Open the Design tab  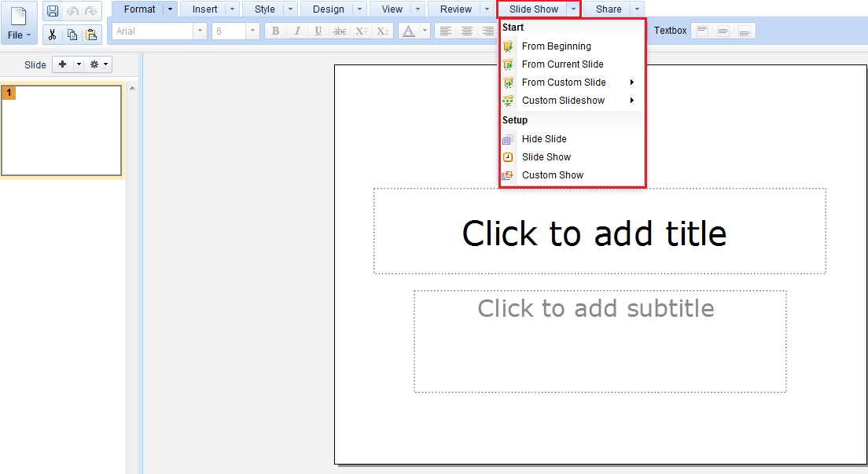pos(329,9)
